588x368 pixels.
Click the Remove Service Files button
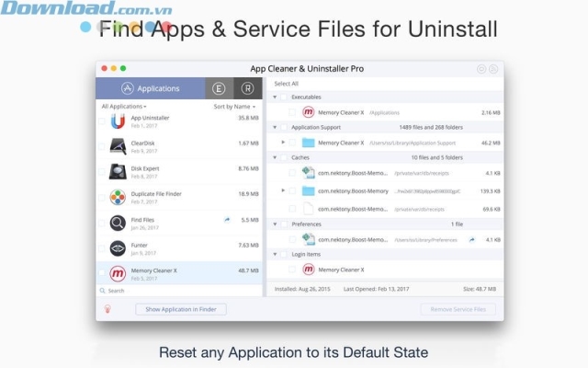coord(458,309)
